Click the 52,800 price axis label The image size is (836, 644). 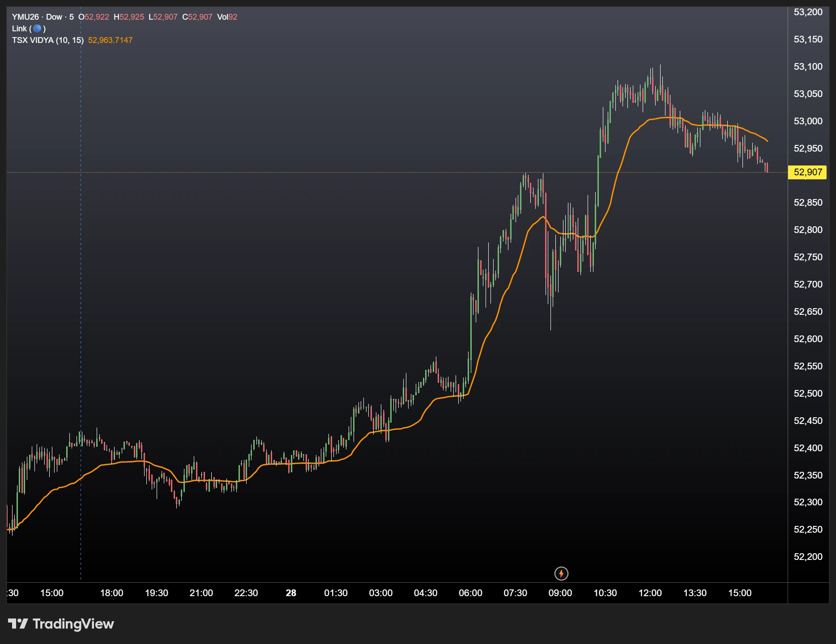tap(808, 230)
